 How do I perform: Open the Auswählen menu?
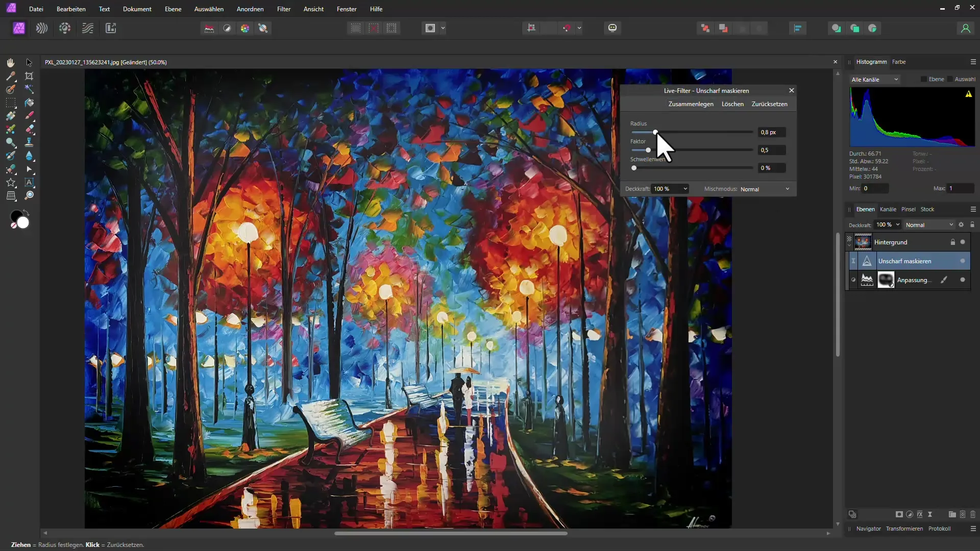tap(209, 9)
